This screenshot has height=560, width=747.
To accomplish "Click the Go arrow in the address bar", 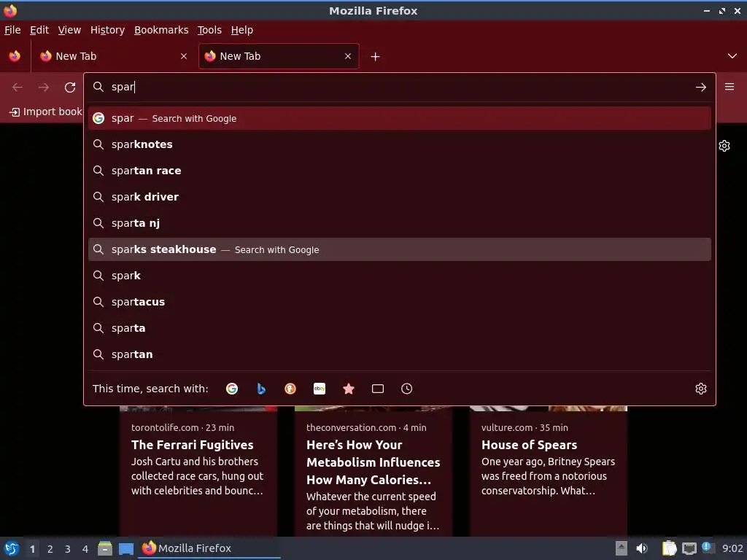I will pyautogui.click(x=701, y=87).
